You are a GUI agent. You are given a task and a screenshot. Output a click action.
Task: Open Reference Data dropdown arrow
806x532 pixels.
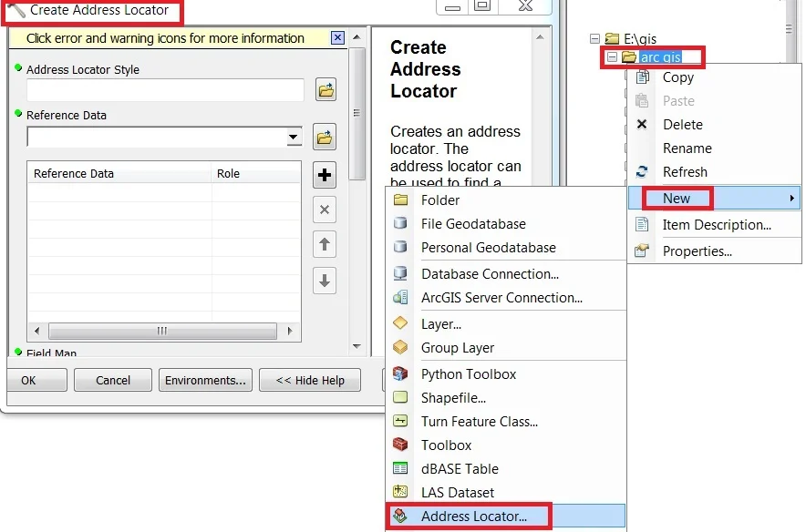294,138
